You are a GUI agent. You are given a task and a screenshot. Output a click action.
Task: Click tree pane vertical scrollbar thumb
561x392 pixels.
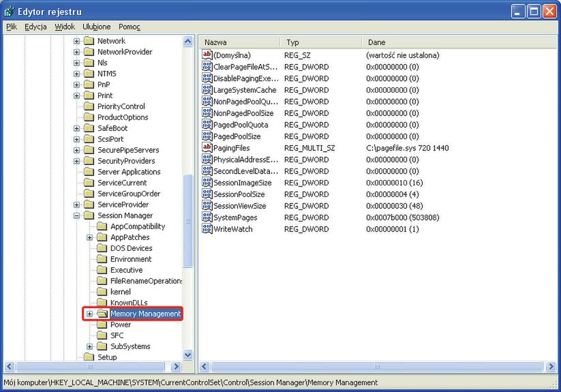tap(188, 221)
